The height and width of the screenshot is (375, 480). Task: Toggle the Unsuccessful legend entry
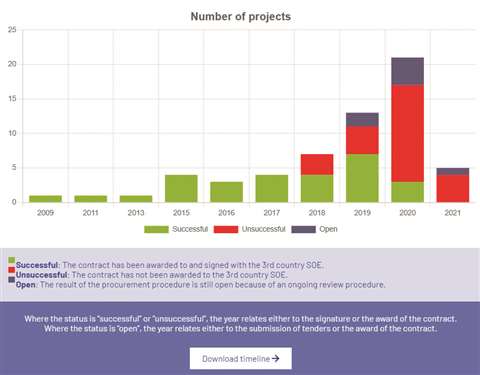click(x=250, y=229)
